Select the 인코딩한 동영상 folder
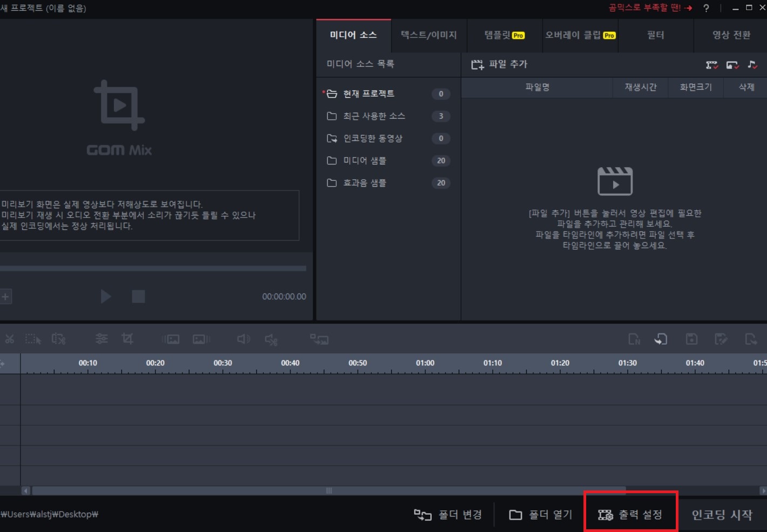This screenshot has width=767, height=532. point(388,139)
